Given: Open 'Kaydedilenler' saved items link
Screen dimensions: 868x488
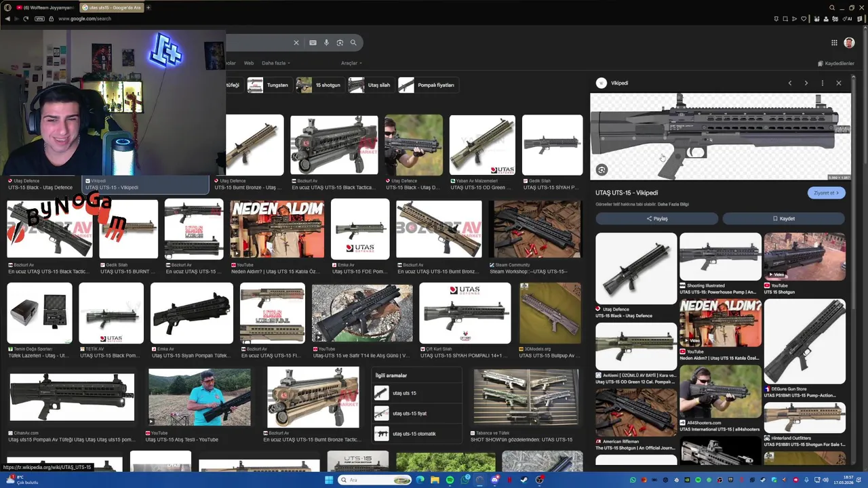Looking at the screenshot, I should click(836, 63).
